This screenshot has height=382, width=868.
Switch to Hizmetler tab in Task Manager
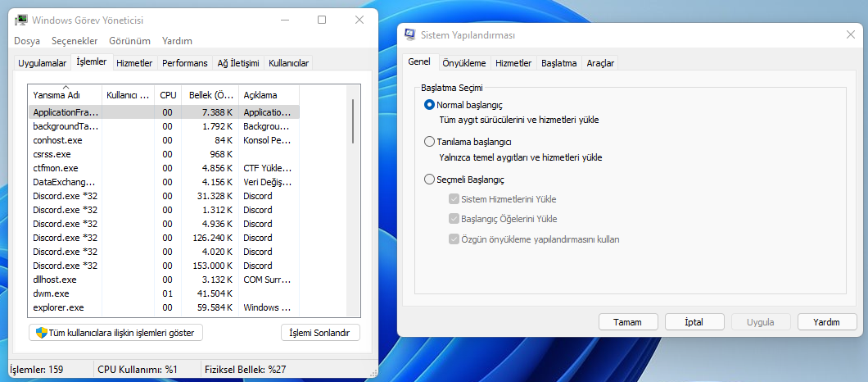click(134, 63)
